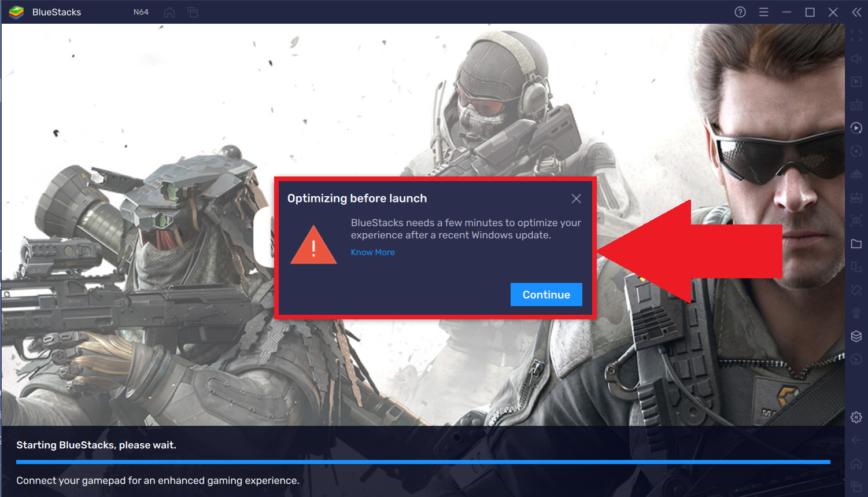Click the volume speaker icon in sidebar

pos(856,58)
